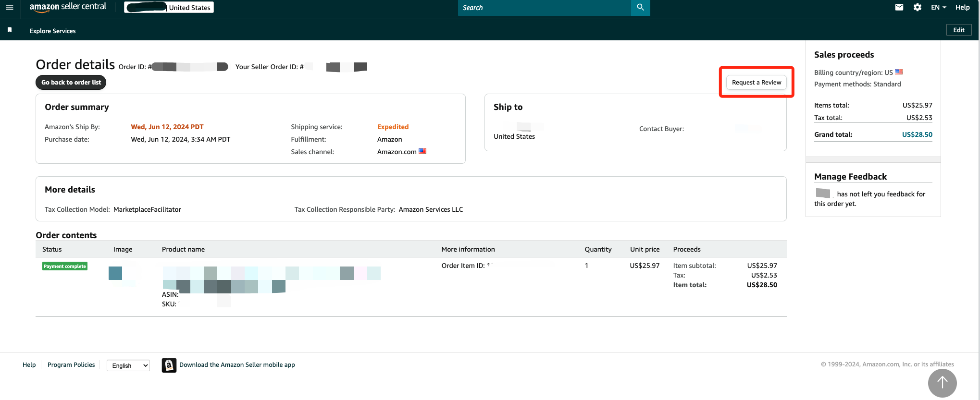The width and height of the screenshot is (980, 400).
Task: Click the MarketplaceFacilitator value
Action: pos(147,209)
